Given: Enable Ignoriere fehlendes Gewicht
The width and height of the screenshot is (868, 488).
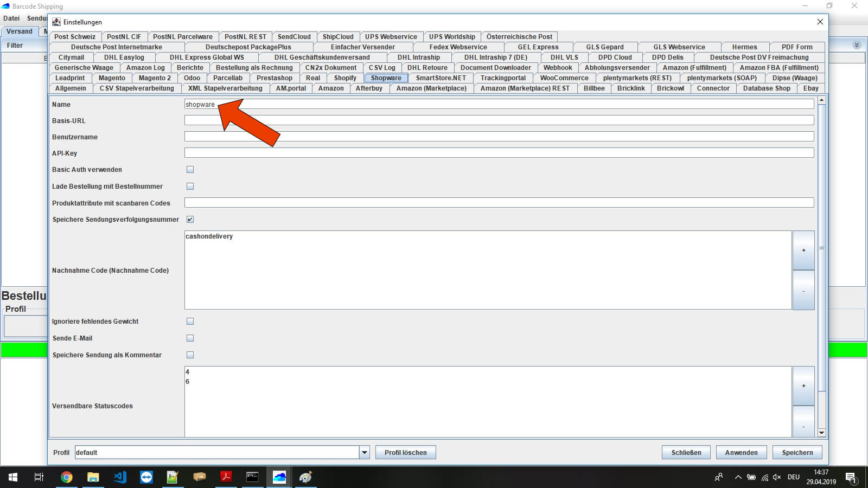Looking at the screenshot, I should tap(190, 322).
